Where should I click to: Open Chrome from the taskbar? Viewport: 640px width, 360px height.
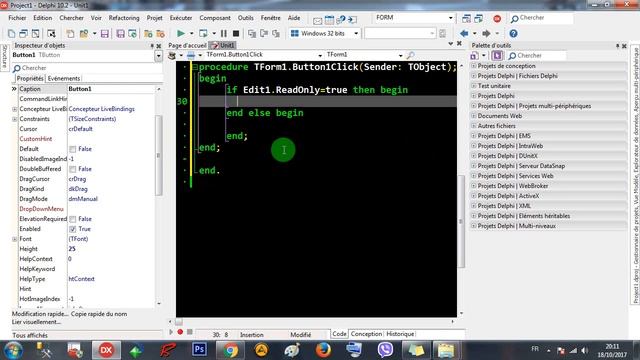[230, 350]
